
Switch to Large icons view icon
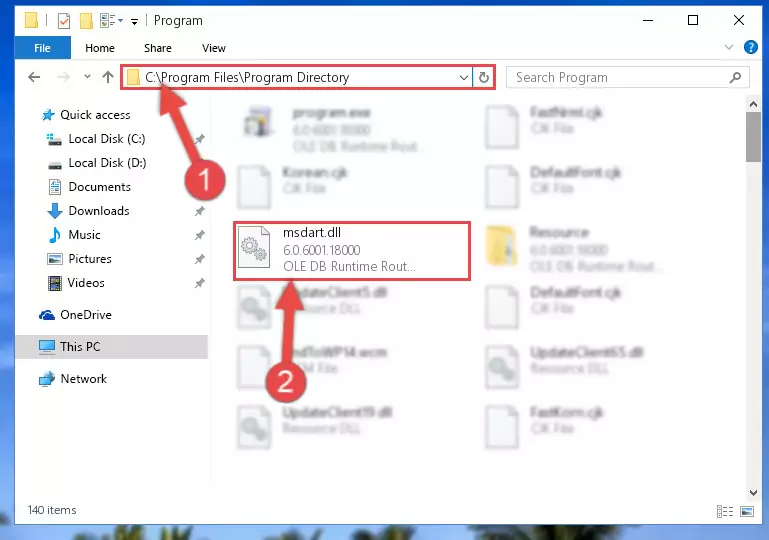point(747,512)
